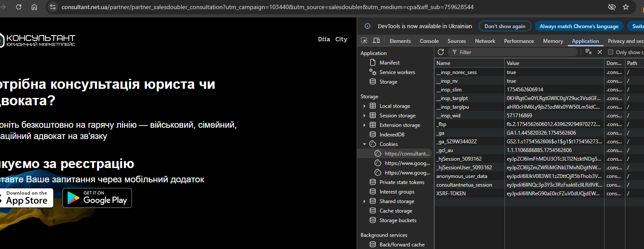644x249 pixels.
Task: Open the Network tab
Action: (x=485, y=41)
